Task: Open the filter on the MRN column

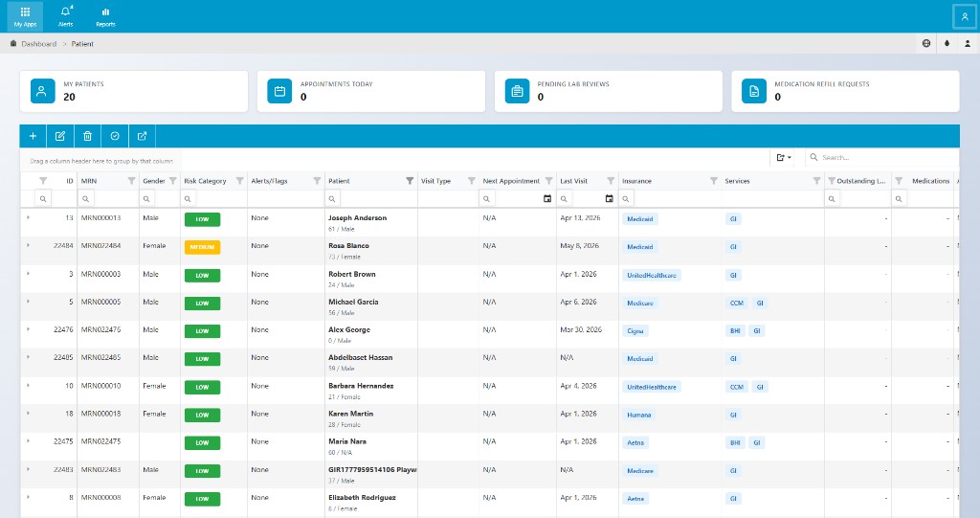Action: coord(131,181)
